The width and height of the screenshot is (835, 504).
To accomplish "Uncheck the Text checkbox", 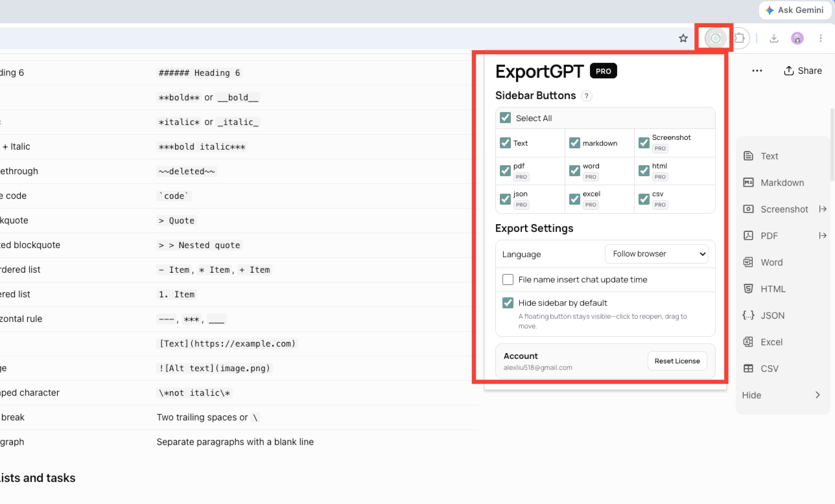I will (506, 143).
